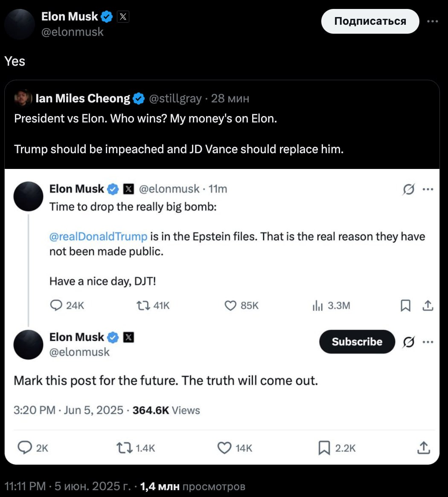
Task: Click the X affiliation badge beside Elon Musk
Action: point(123,17)
